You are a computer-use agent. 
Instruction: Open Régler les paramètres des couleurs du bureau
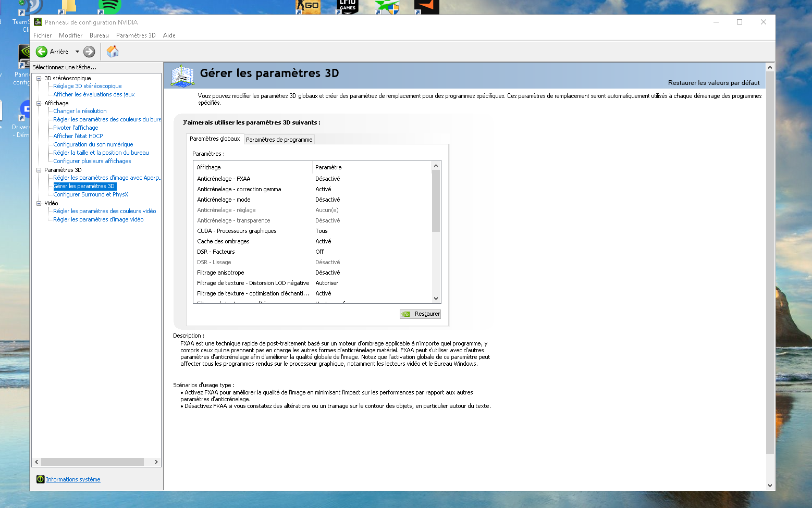click(x=107, y=119)
